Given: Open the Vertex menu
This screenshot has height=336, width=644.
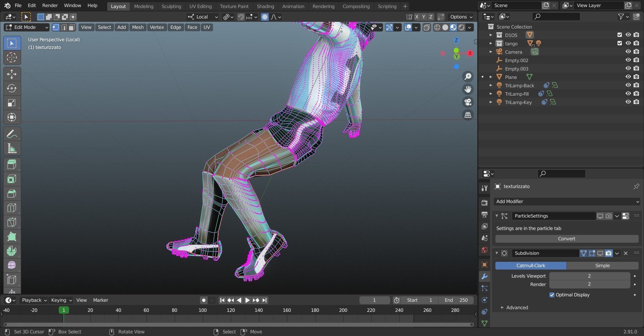Looking at the screenshot, I should (x=157, y=28).
